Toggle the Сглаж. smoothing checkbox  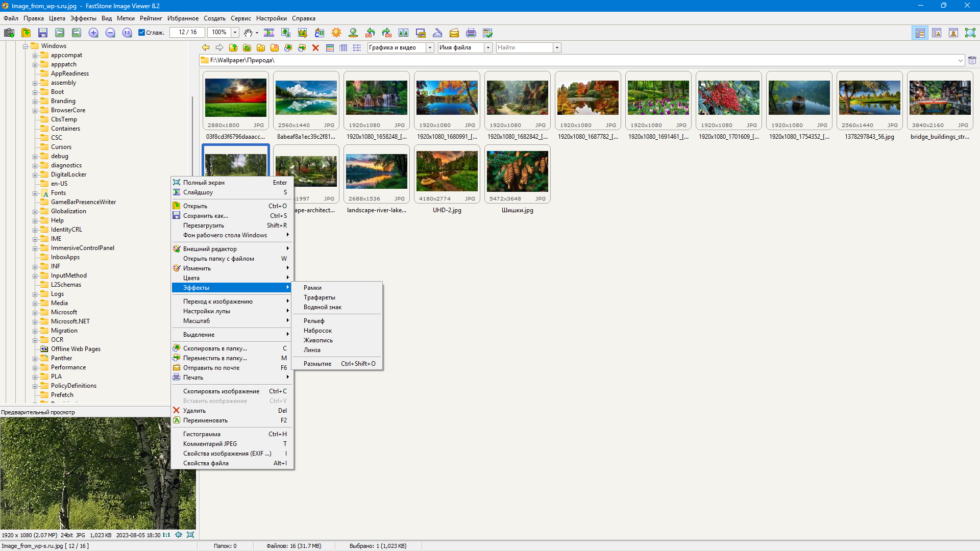[142, 33]
